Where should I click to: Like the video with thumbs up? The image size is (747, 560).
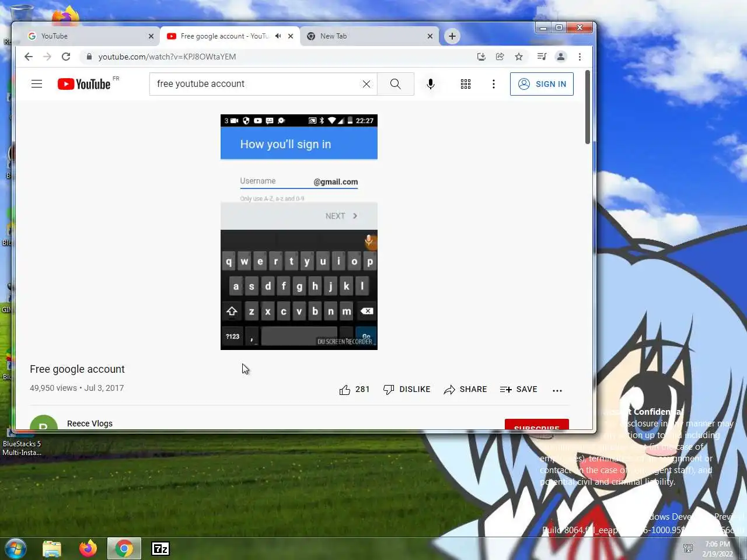(354, 390)
